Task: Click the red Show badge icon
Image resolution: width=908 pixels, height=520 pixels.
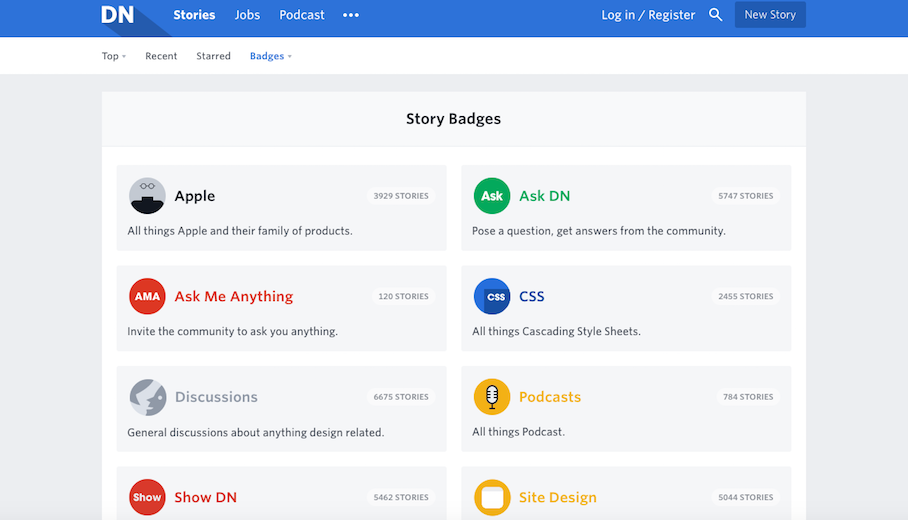Action: (147, 497)
